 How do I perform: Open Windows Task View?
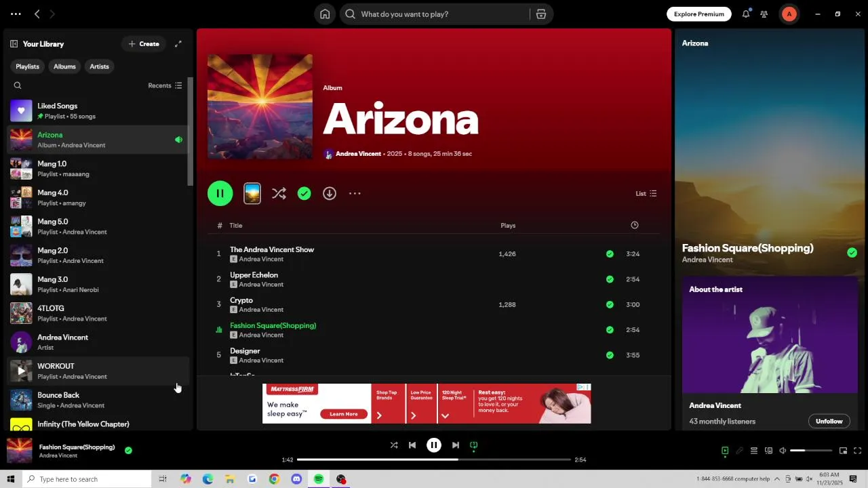(163, 479)
